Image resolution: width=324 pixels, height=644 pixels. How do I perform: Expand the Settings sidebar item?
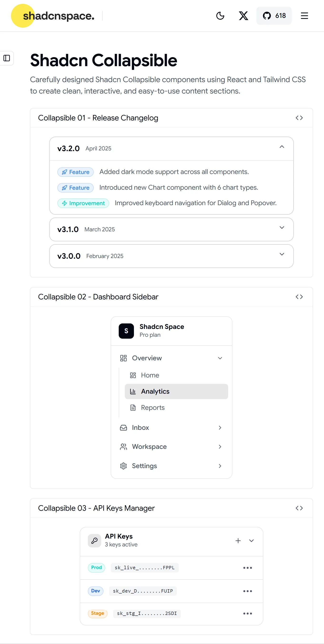pyautogui.click(x=171, y=466)
